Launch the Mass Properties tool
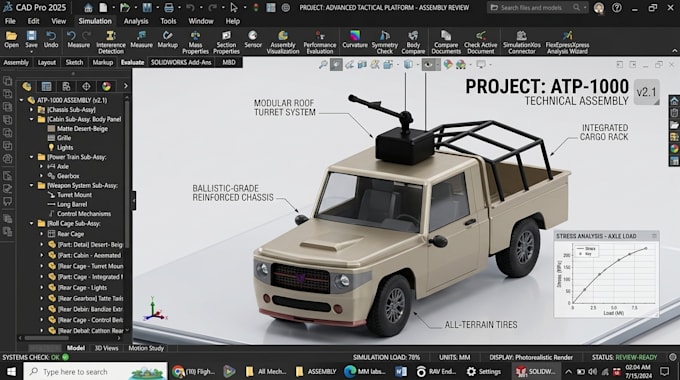 (195, 43)
